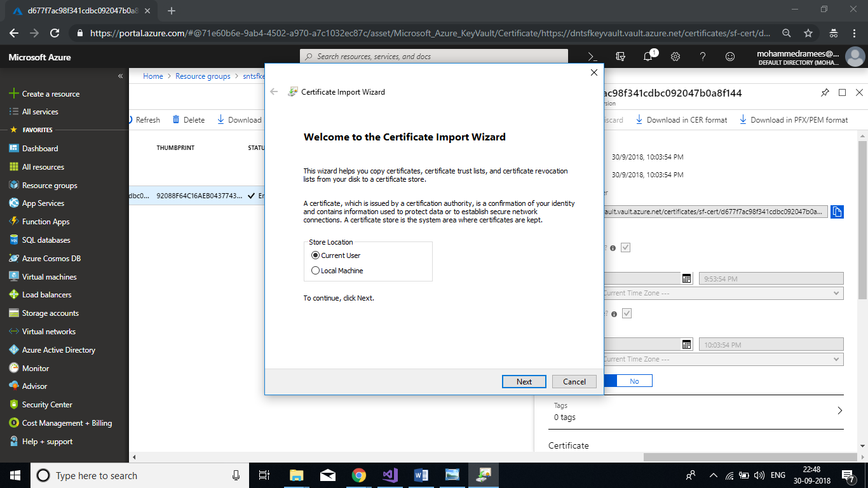Click Next in the import wizard
868x488 pixels.
click(x=524, y=381)
